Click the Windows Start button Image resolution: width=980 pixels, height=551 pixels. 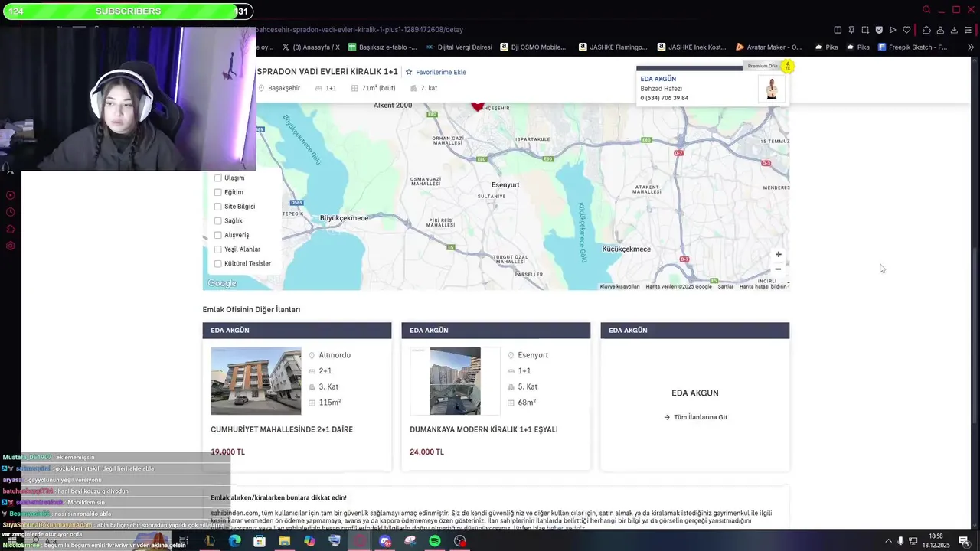point(11,541)
